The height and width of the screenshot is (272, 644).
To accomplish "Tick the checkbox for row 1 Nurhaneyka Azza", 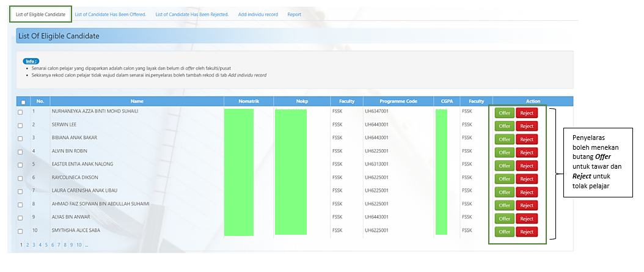I will pos(20,112).
